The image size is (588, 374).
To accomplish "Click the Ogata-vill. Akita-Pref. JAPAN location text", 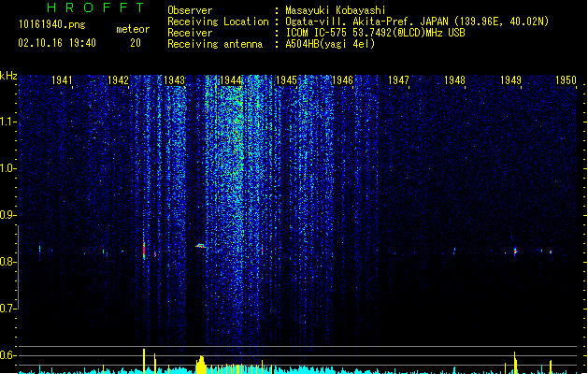I will 368,22.
